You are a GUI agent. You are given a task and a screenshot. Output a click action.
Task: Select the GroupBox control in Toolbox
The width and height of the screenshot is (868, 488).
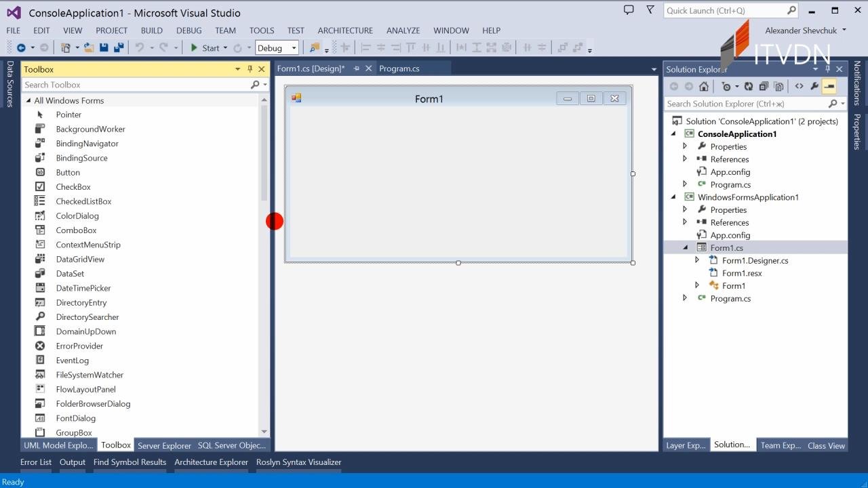tap(73, 432)
